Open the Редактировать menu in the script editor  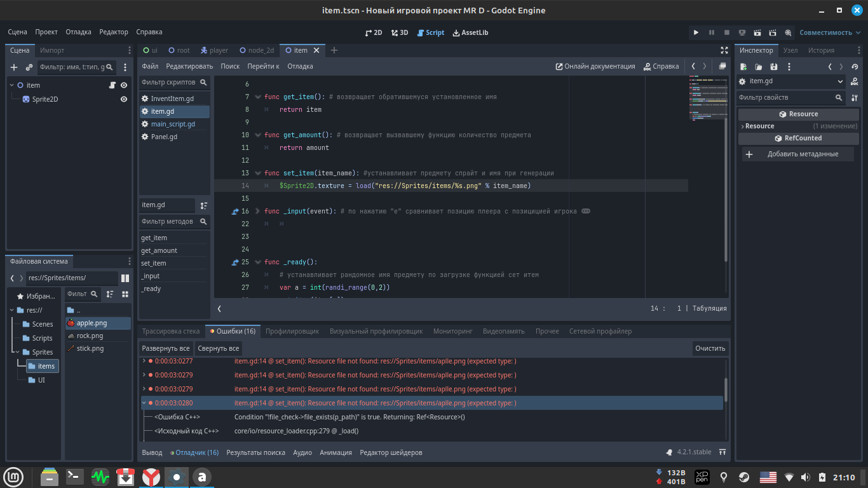coord(189,66)
